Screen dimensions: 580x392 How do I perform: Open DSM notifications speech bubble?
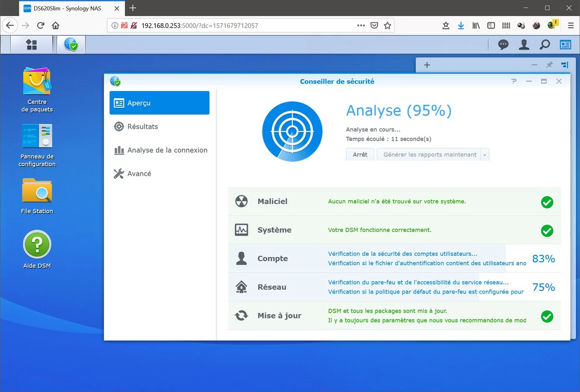coord(503,45)
